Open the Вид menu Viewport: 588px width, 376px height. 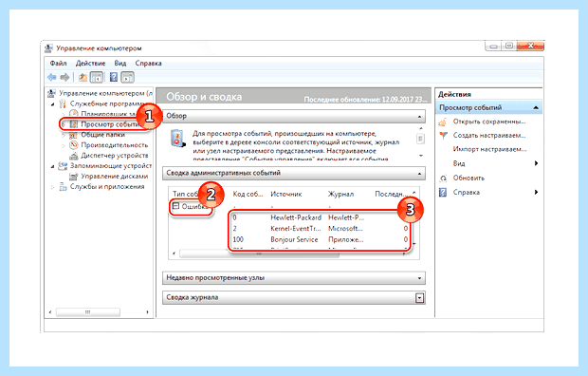120,63
